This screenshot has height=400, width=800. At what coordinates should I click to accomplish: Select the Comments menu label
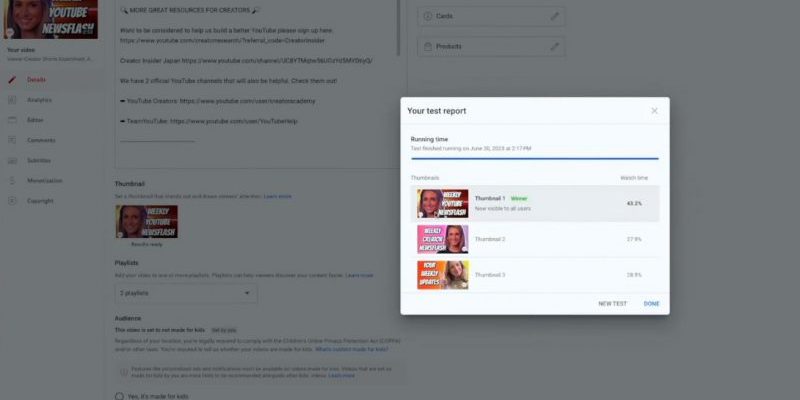click(x=41, y=140)
